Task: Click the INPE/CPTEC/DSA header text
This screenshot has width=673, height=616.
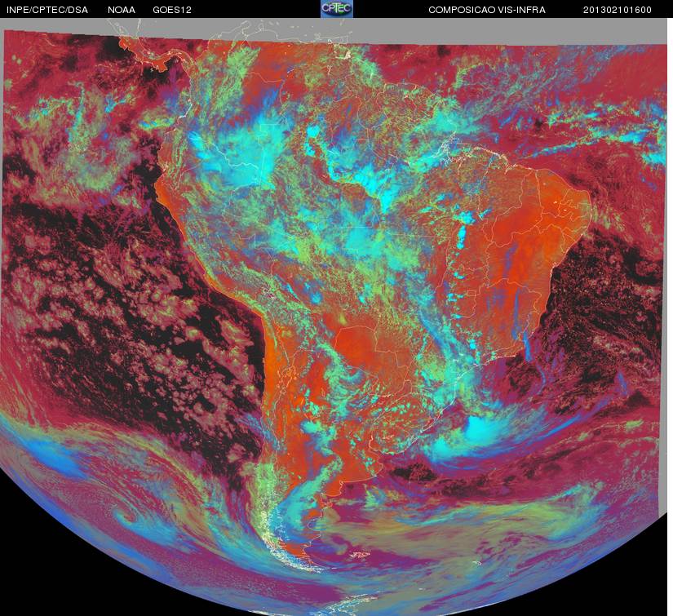Action: pos(47,10)
